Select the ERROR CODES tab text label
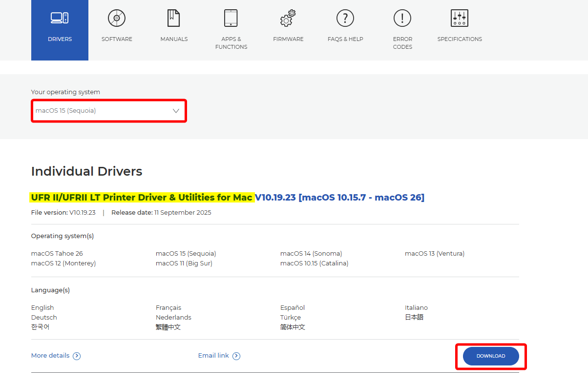 [x=402, y=43]
